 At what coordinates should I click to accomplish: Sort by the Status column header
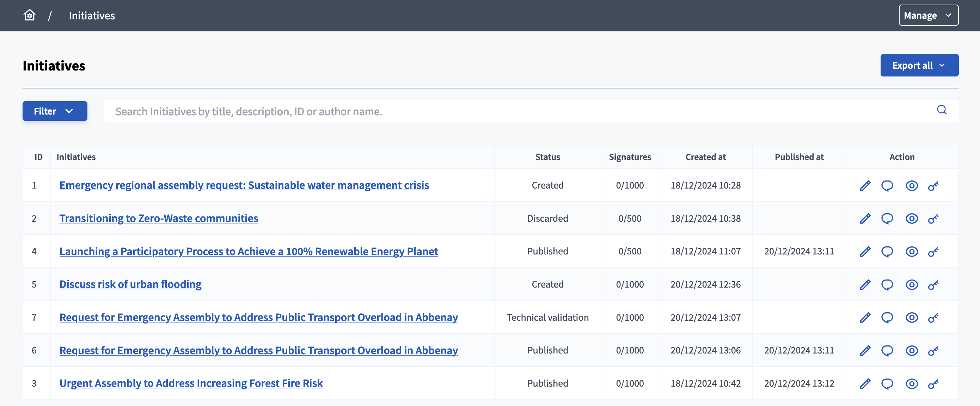click(x=547, y=157)
